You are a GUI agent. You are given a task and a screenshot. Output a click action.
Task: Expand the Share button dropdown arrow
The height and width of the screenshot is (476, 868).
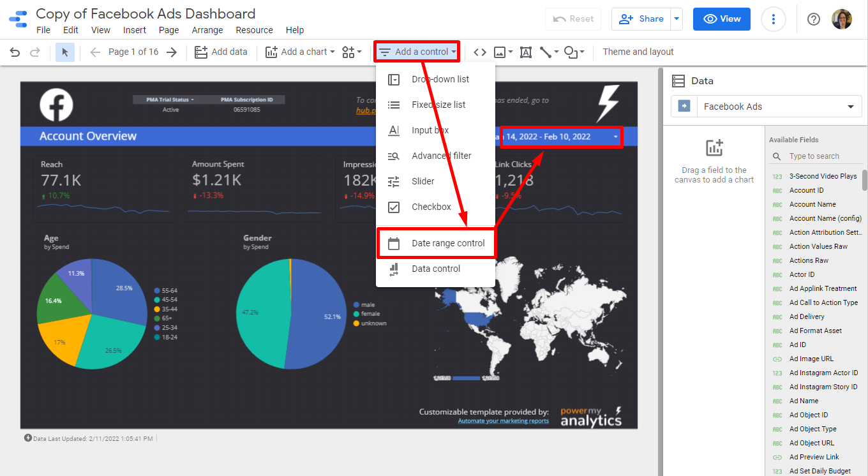click(677, 19)
